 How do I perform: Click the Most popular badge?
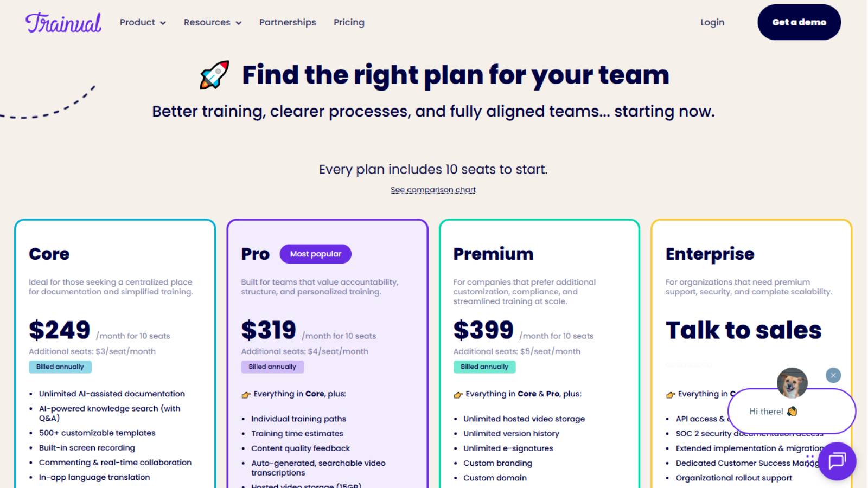click(x=315, y=254)
